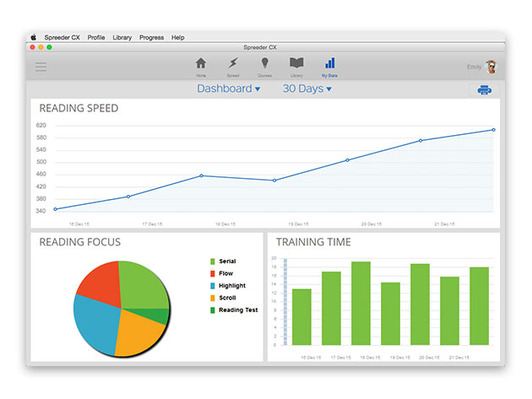
Task: Click the last reading speed data point
Action: tap(494, 130)
